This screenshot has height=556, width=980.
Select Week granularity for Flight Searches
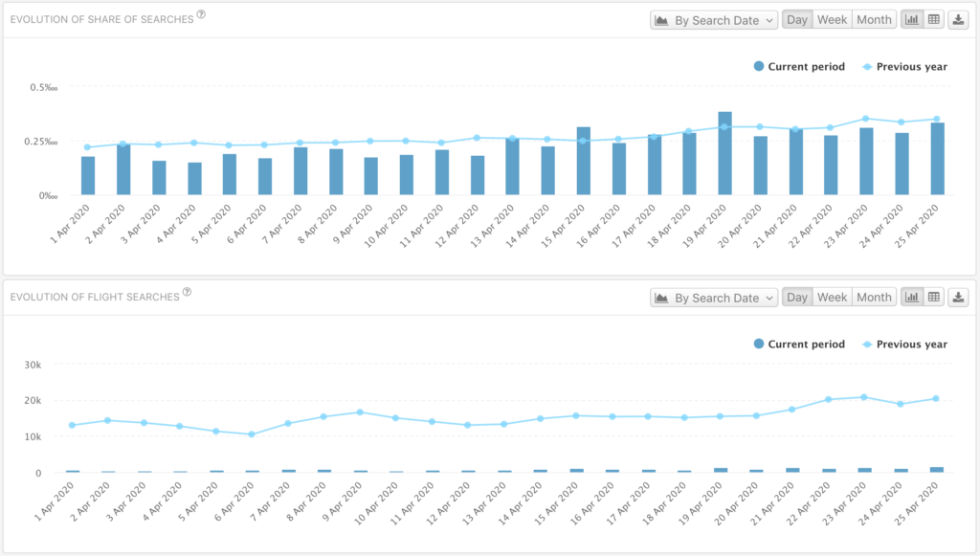[832, 298]
